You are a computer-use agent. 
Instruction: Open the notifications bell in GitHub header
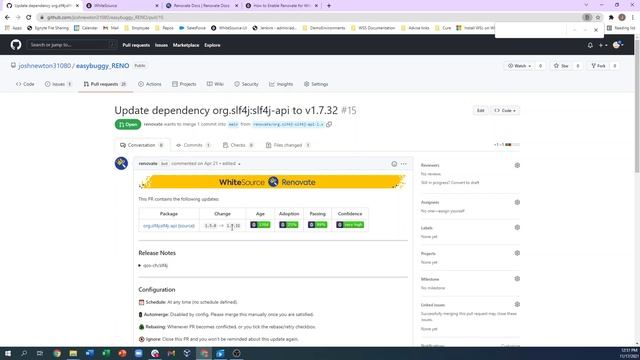590,45
